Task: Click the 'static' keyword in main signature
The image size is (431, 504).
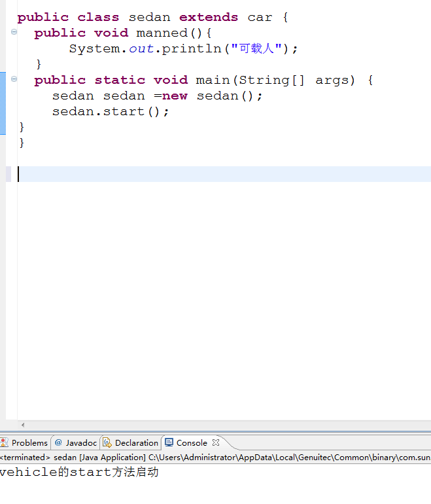Action: click(120, 80)
